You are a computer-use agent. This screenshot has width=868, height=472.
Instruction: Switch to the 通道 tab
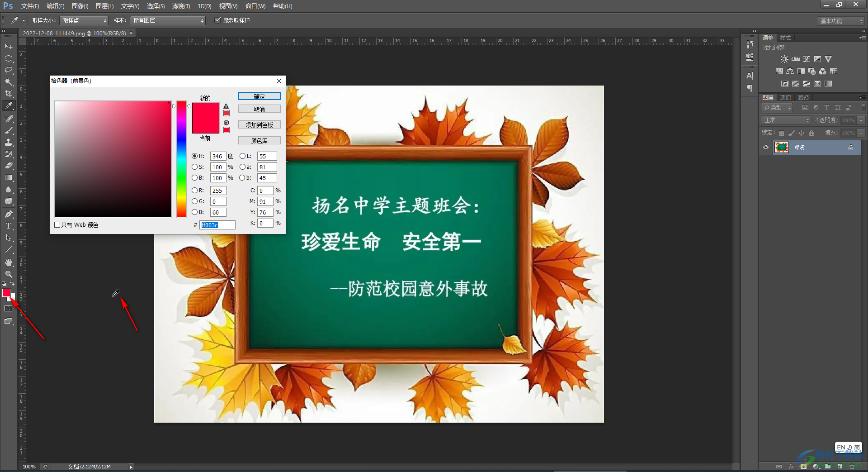785,98
